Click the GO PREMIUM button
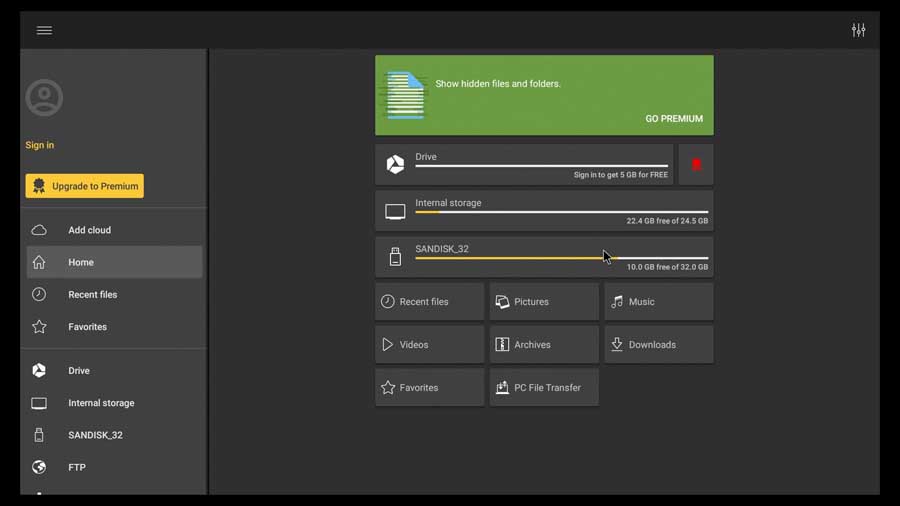 point(674,119)
